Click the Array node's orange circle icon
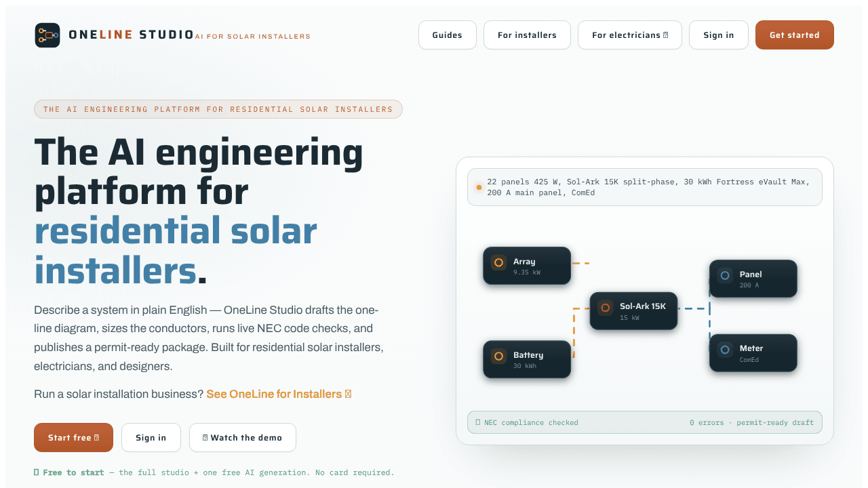The height and width of the screenshot is (488, 868). pyautogui.click(x=498, y=262)
